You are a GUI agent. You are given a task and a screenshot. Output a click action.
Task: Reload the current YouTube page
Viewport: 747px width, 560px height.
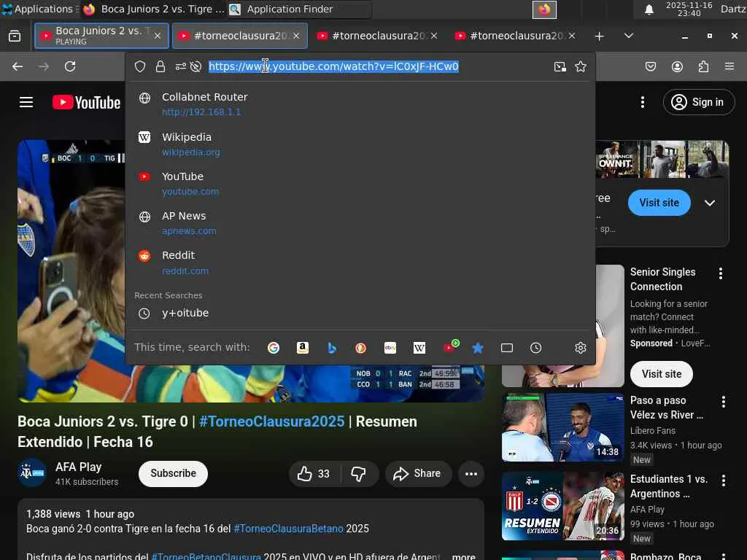pyautogui.click(x=70, y=66)
